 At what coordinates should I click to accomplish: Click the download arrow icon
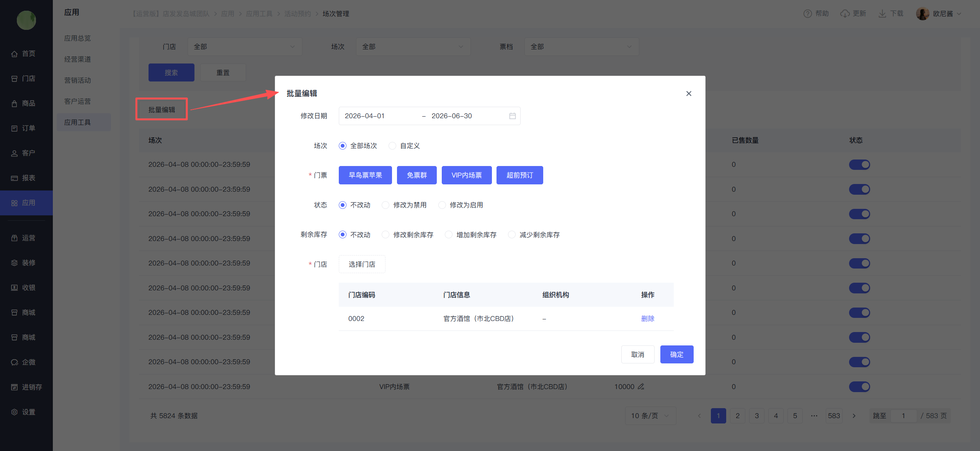click(882, 14)
